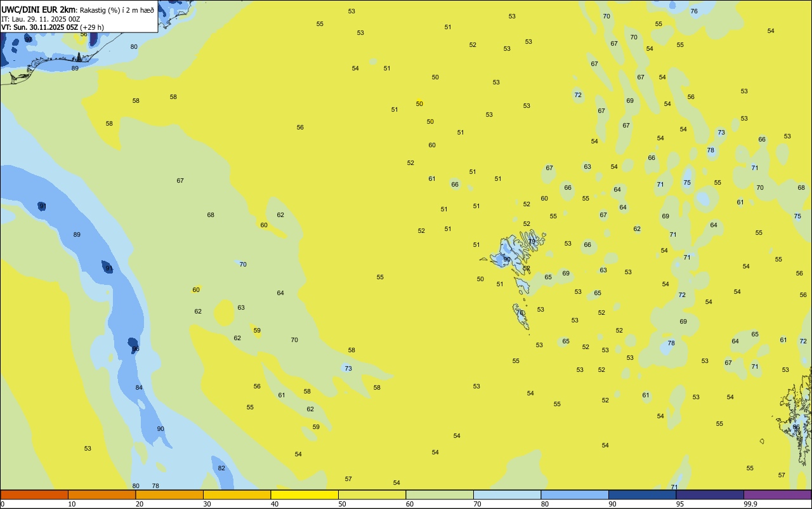Image resolution: width=812 pixels, height=509 pixels.
Task: Click the purple legend swatch above 99.9%
Action: pos(777,494)
